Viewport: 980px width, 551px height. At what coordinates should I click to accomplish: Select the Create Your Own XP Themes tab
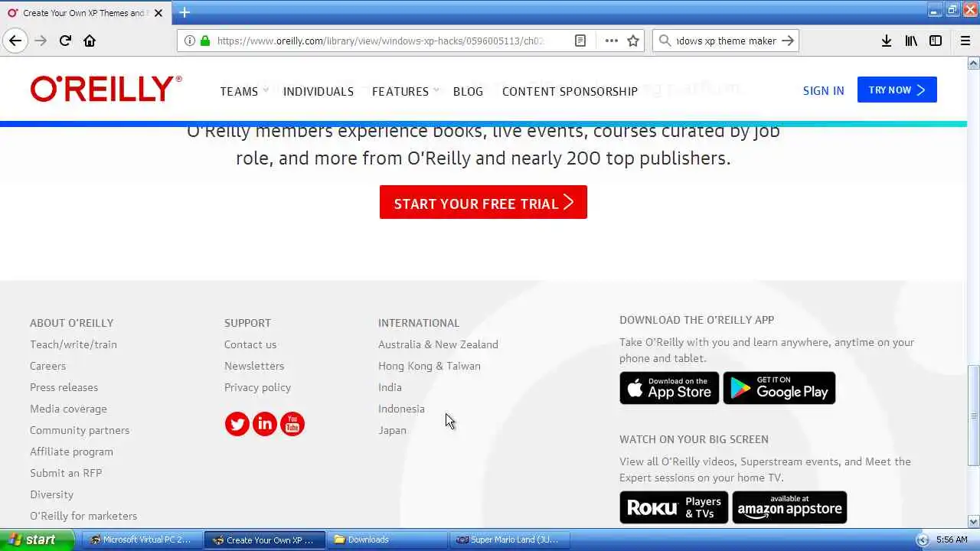coord(84,13)
